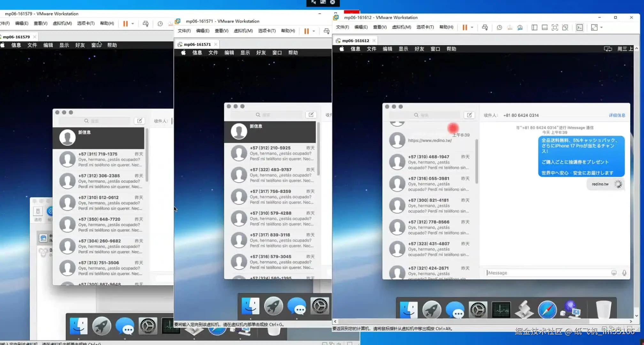Click the emoji picker icon in the iMessage field
The width and height of the screenshot is (644, 345).
point(614,273)
